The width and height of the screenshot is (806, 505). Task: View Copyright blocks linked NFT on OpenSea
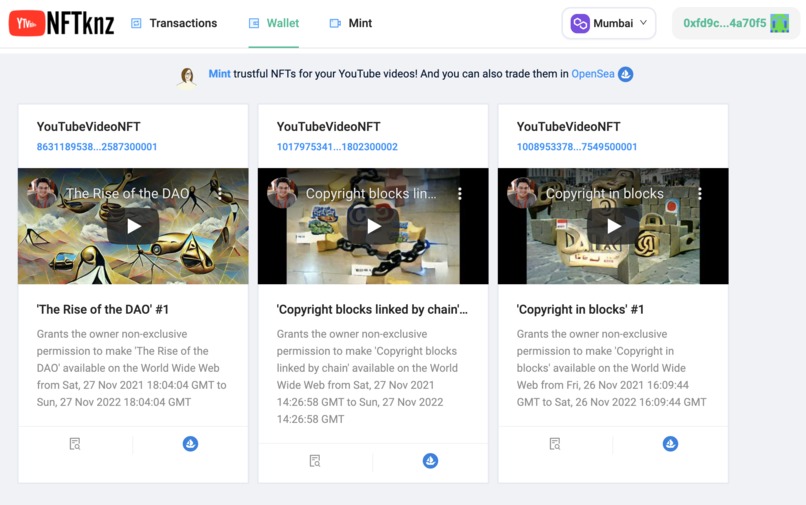point(430,461)
